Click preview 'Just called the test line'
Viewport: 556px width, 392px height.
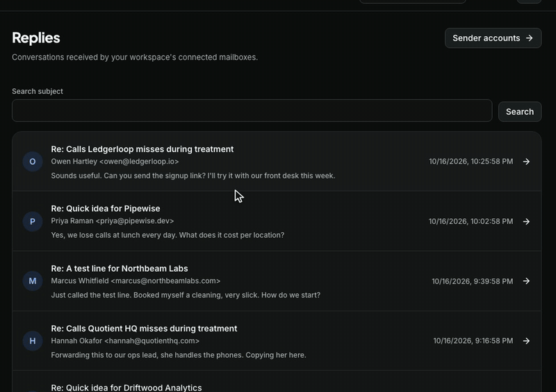[x=91, y=295]
